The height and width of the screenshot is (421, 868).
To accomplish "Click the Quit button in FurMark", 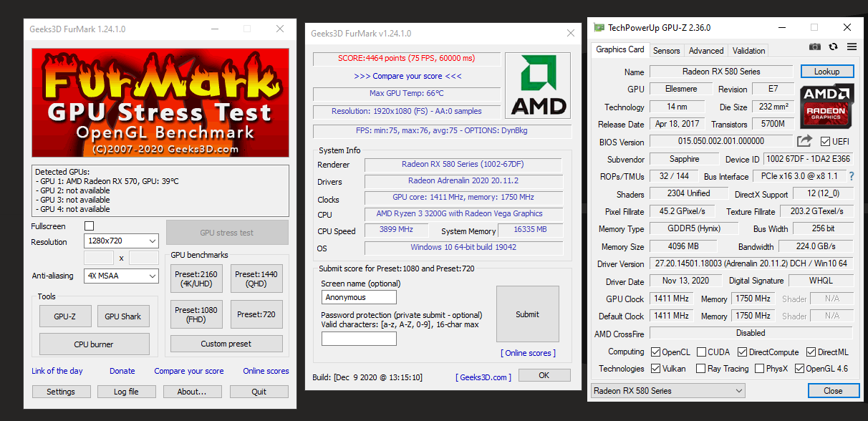I will pos(259,392).
